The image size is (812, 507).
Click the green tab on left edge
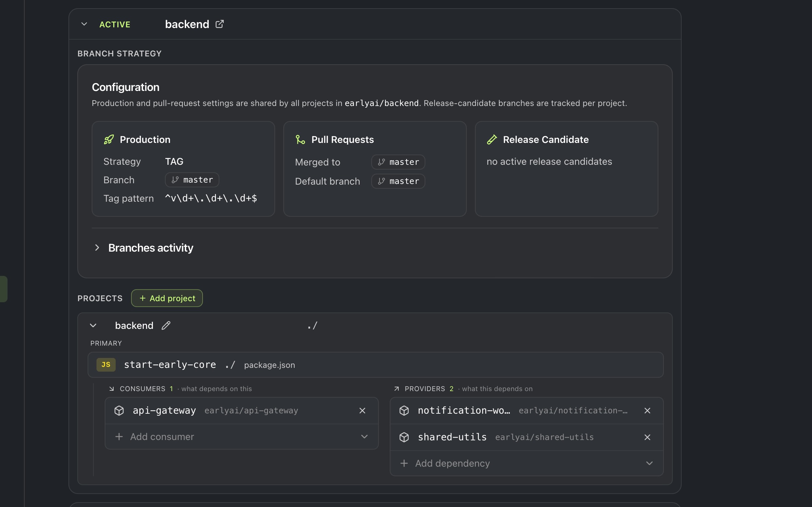click(3, 289)
